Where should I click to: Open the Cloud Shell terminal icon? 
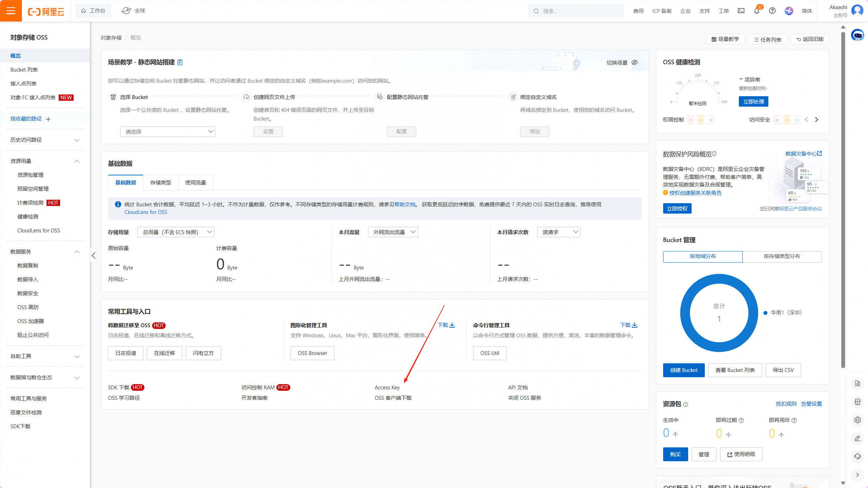741,11
